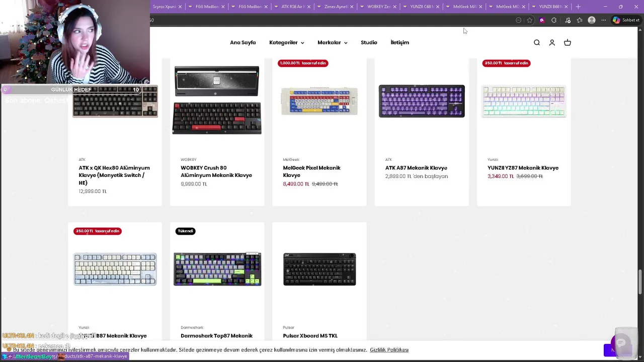Click the 9,999.00 TL price
Image resolution: width=644 pixels, height=362 pixels.
point(194,184)
